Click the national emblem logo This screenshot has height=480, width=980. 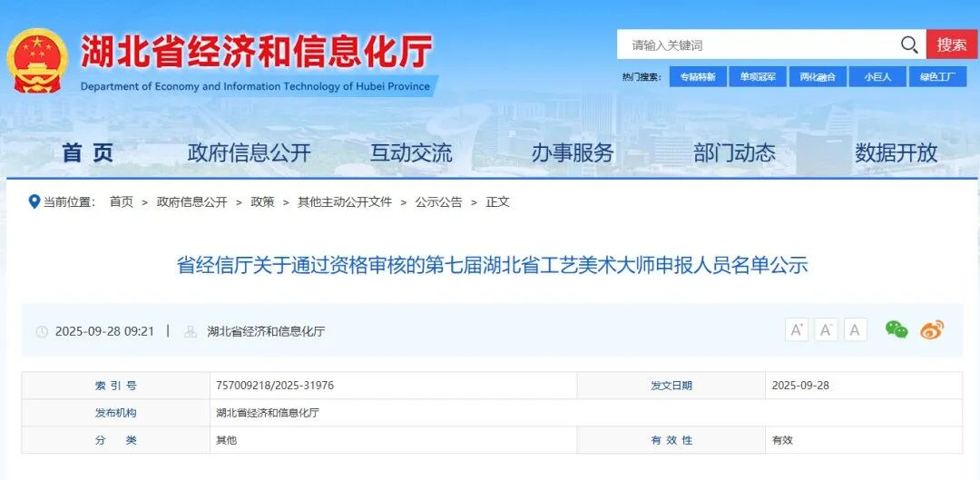point(37,60)
